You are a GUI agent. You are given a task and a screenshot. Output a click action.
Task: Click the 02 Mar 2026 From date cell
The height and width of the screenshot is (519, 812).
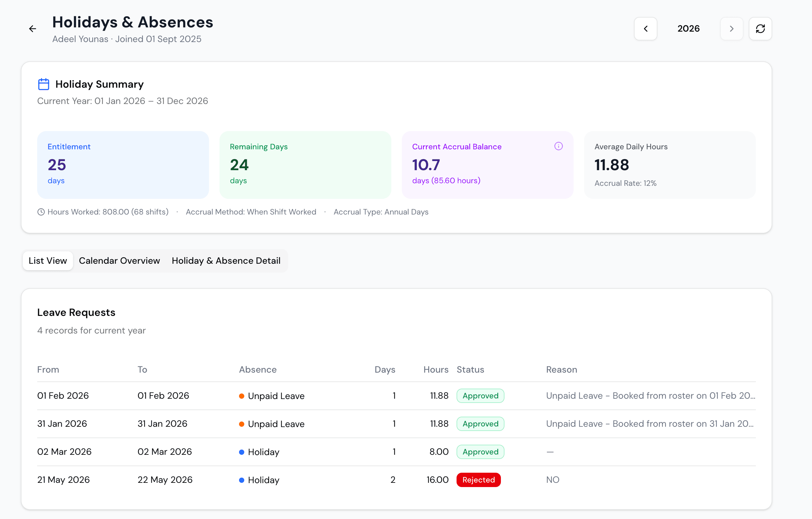click(64, 452)
